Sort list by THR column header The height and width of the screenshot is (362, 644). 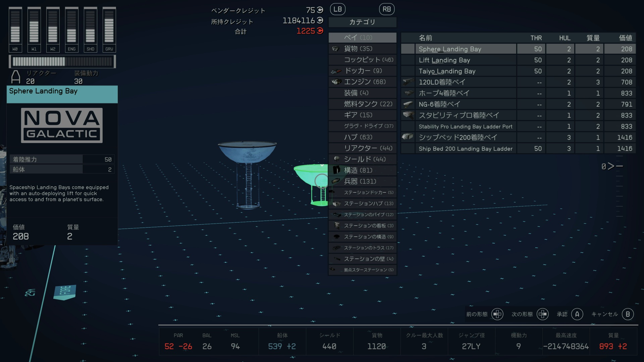[x=536, y=38]
